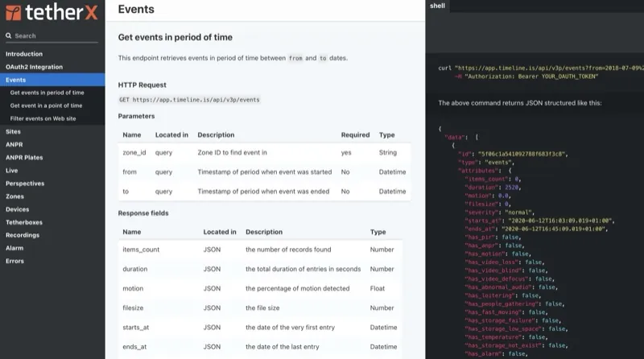Click the JSON "starts_at" line
The height and width of the screenshot is (359, 644).
539,221
